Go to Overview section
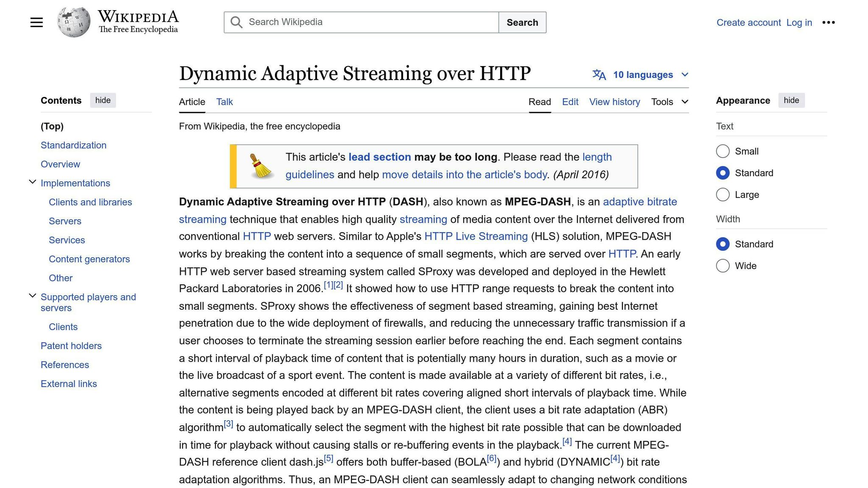Screen dimensions: 868x488 coord(60,164)
